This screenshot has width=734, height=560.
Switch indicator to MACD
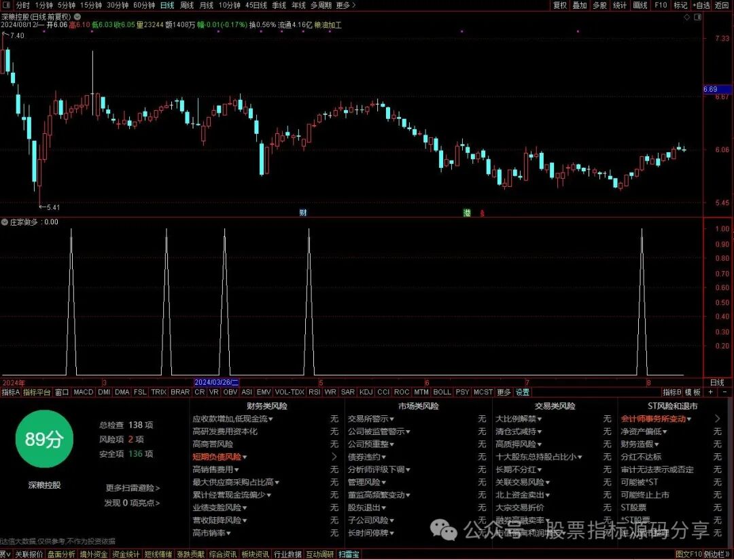click(84, 392)
